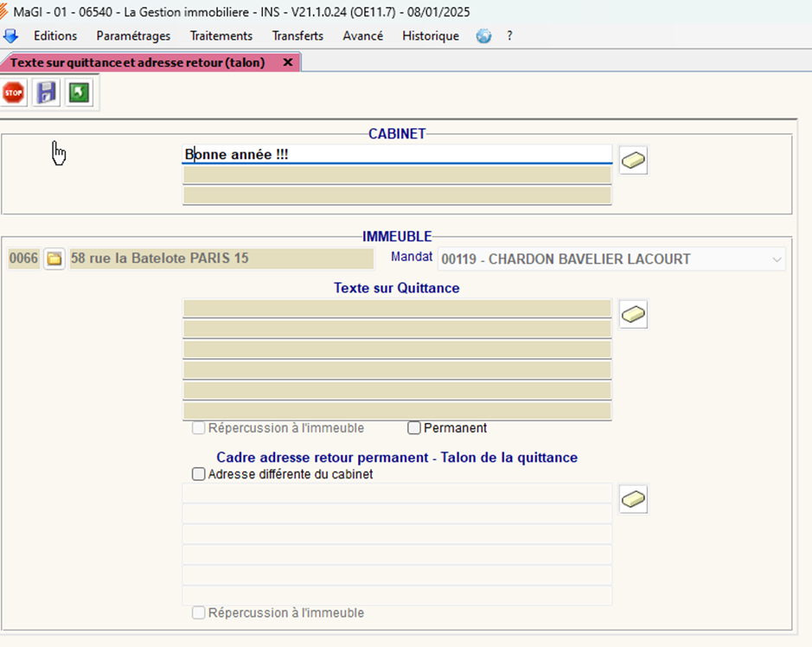Click the globe icon in menu bar
This screenshot has height=647, width=812.
(x=483, y=36)
